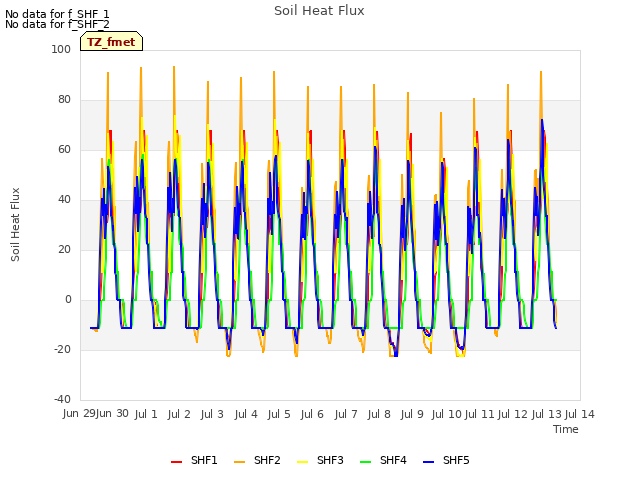Select the SHF2 legend entry
The image size is (640, 480).
[257, 460]
